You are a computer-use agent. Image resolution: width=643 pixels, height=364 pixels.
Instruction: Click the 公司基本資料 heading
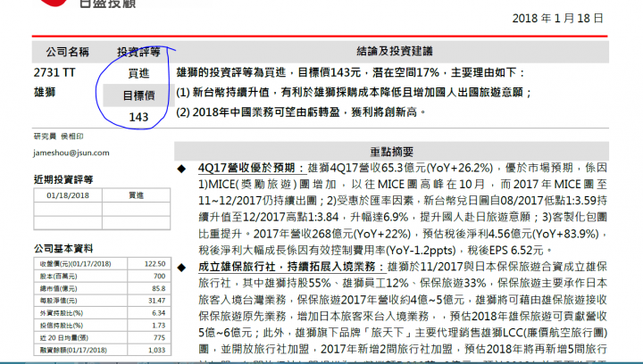63,249
